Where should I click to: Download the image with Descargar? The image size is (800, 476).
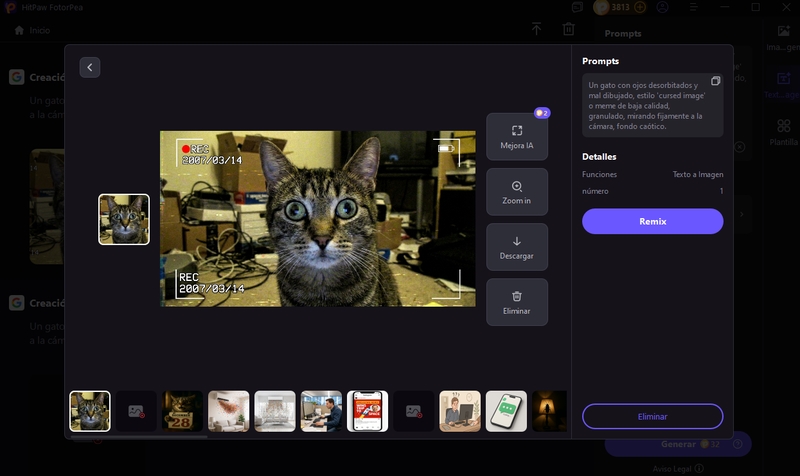click(x=517, y=247)
